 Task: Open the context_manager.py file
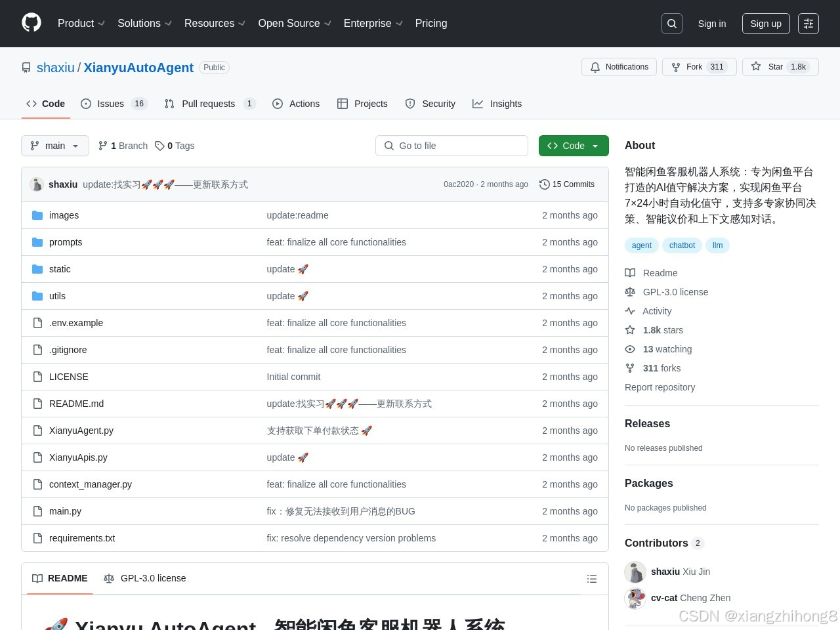pyautogui.click(x=91, y=484)
